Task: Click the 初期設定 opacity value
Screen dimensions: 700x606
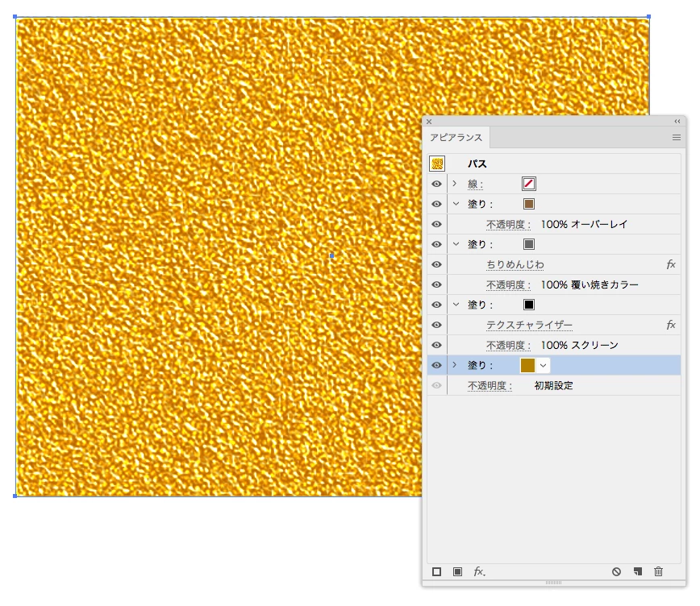Action: click(553, 385)
